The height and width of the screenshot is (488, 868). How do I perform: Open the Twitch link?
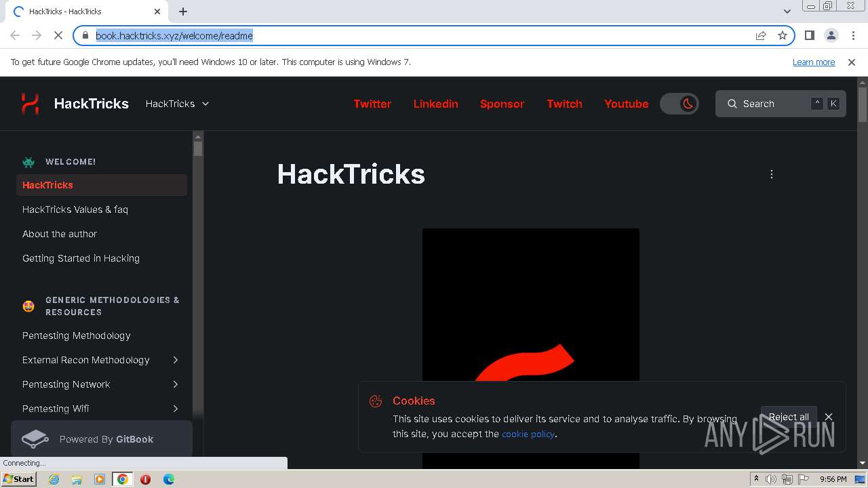(564, 104)
